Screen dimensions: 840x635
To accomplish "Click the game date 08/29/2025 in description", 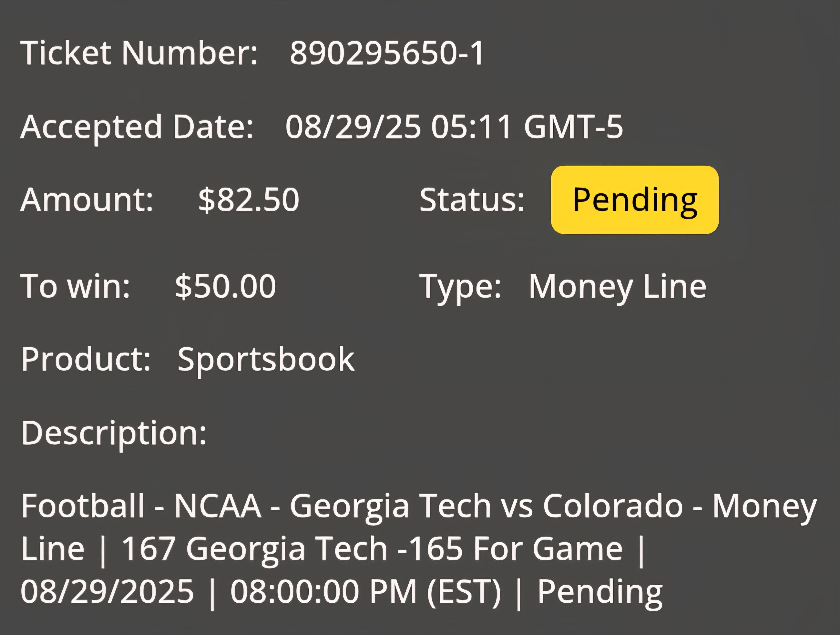I will coord(107,591).
